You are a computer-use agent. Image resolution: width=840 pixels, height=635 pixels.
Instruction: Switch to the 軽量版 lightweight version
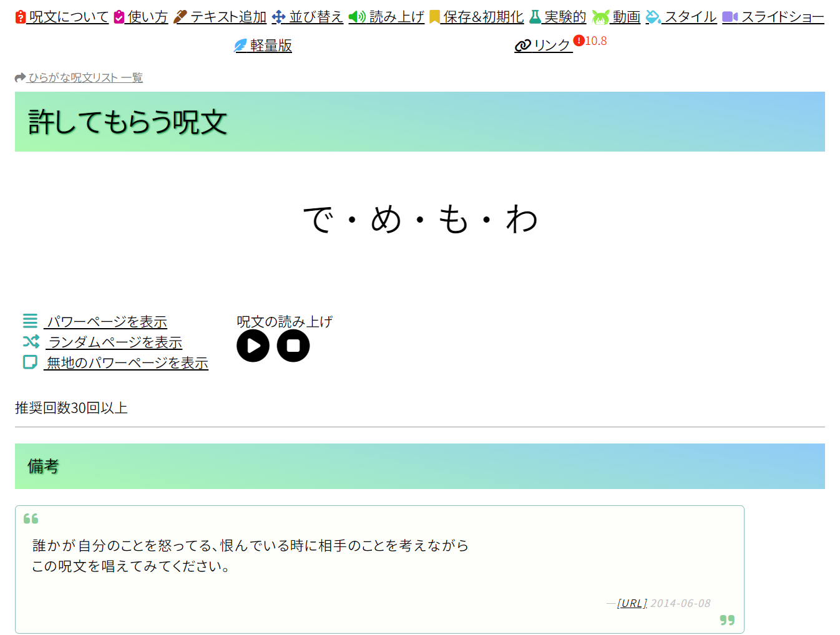270,46
